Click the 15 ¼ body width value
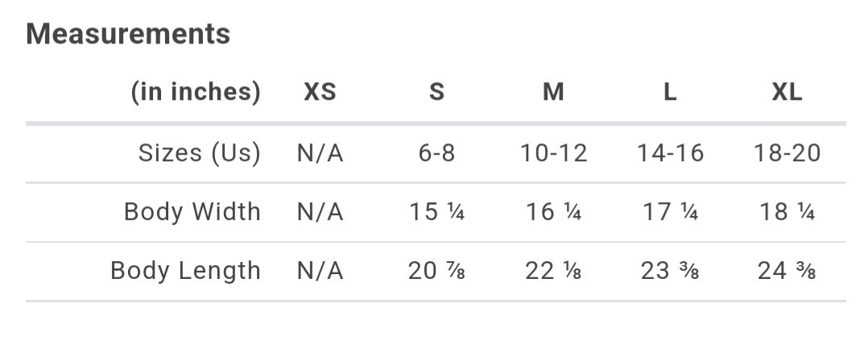 pyautogui.click(x=436, y=212)
